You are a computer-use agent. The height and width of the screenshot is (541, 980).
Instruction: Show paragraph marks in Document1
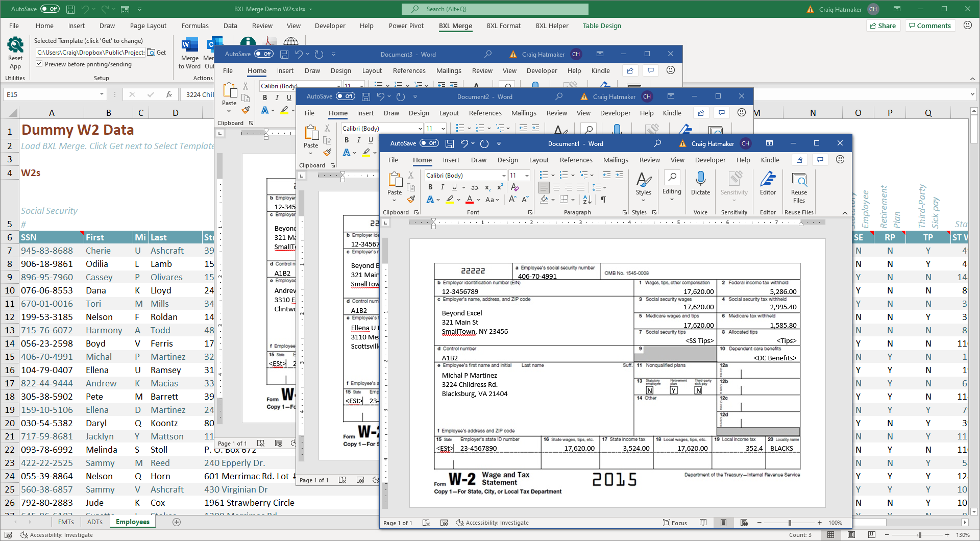click(x=603, y=200)
